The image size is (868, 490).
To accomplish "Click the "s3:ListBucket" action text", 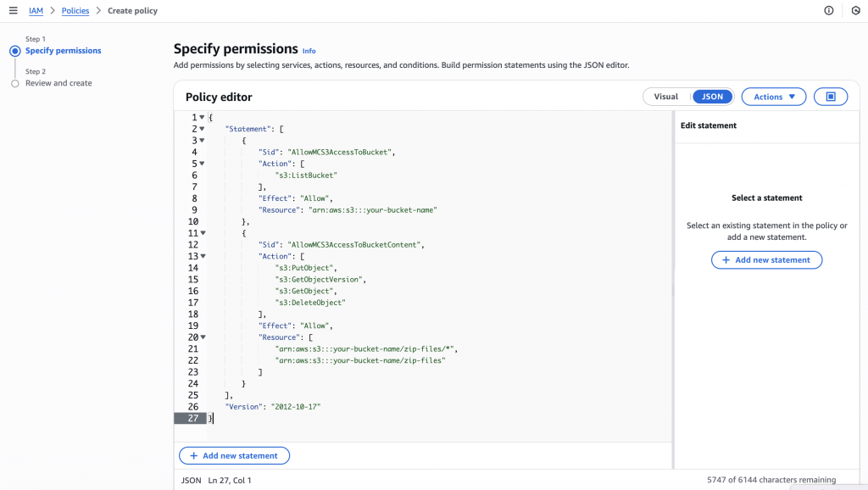I will [x=306, y=175].
